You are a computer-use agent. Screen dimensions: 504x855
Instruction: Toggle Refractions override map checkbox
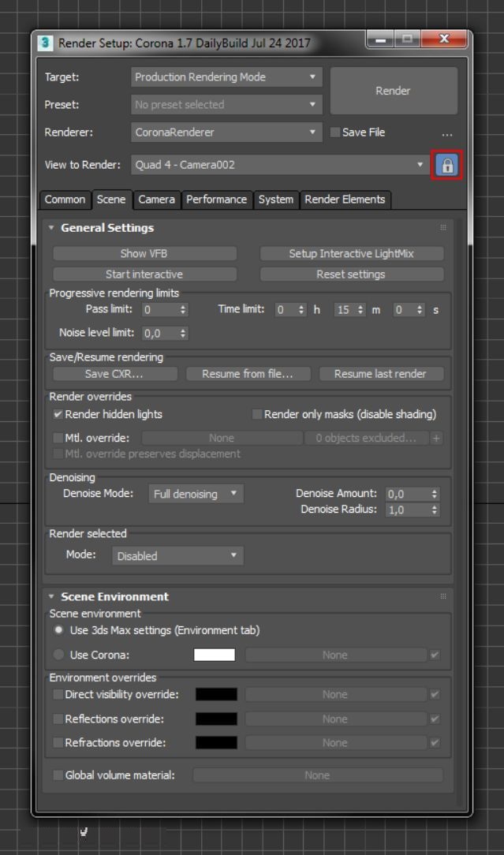tap(435, 743)
